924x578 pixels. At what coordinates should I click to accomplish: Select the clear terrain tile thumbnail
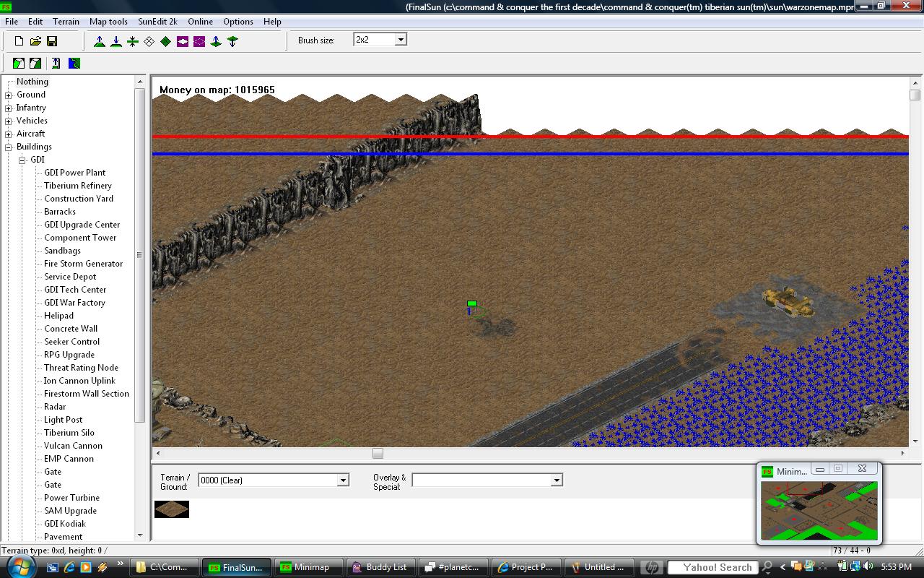click(x=172, y=509)
